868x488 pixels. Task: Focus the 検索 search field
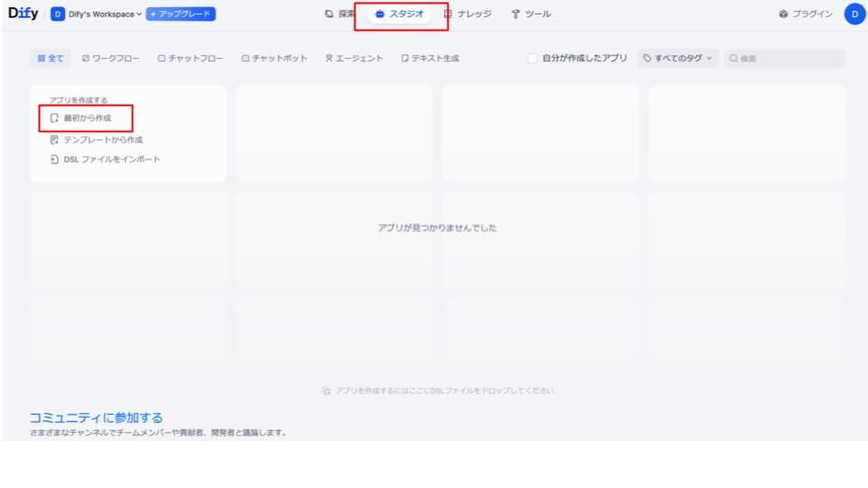pyautogui.click(x=787, y=59)
